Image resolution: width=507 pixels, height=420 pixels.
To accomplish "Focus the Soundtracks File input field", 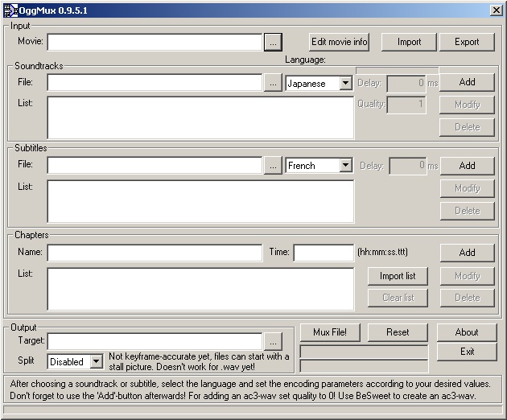I will point(155,83).
